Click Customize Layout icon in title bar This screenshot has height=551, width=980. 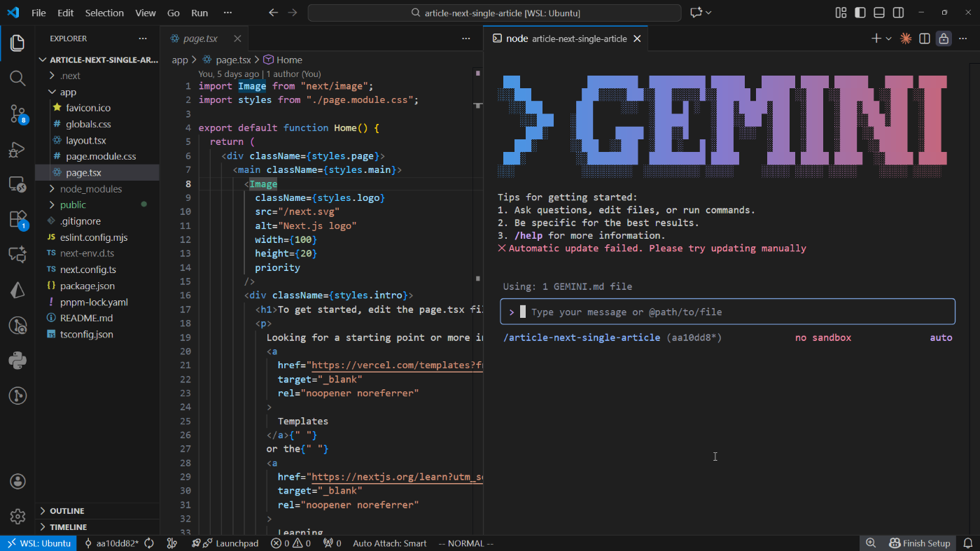(x=841, y=13)
